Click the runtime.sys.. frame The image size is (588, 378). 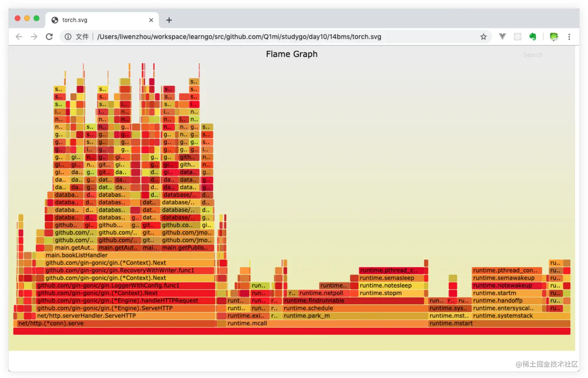(x=450, y=308)
